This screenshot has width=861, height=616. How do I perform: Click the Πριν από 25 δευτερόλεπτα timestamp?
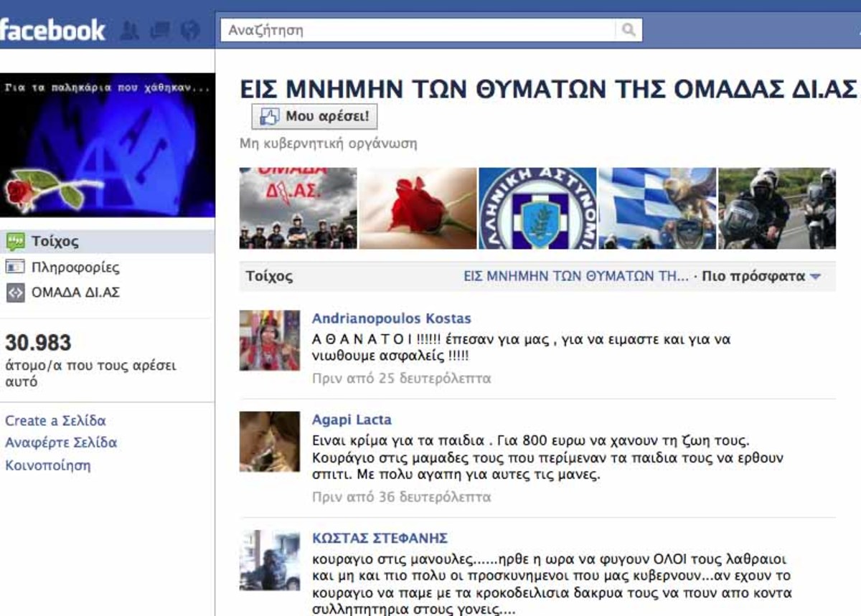(402, 378)
